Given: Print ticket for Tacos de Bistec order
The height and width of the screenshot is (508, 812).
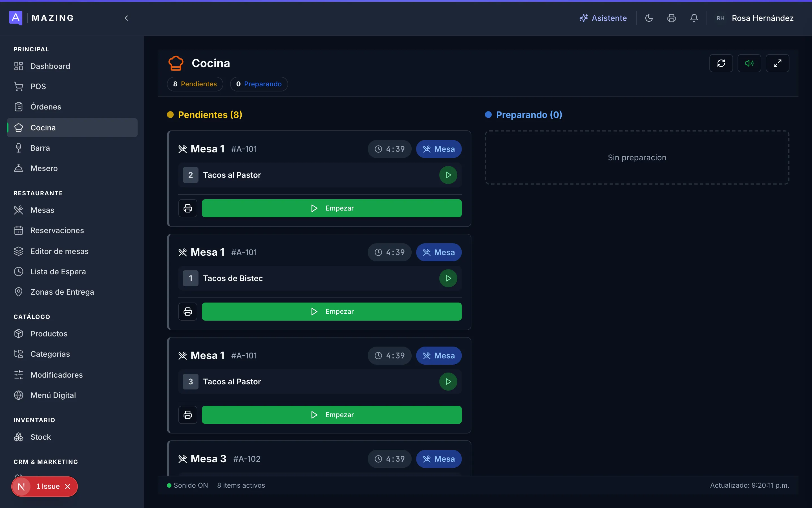Looking at the screenshot, I should pyautogui.click(x=188, y=312).
